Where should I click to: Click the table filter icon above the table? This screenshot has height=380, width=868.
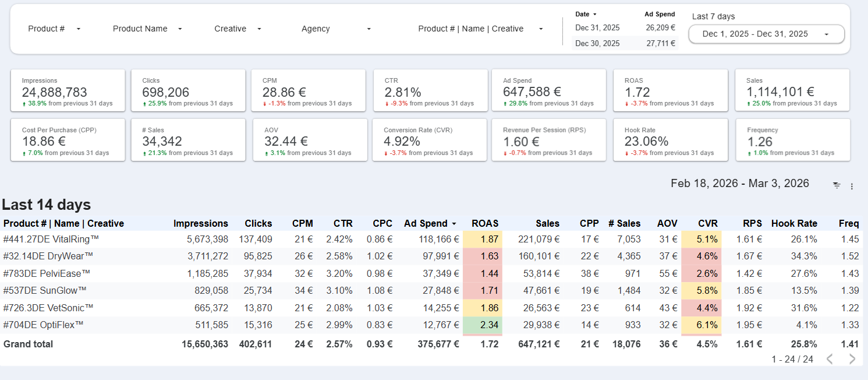(x=837, y=185)
